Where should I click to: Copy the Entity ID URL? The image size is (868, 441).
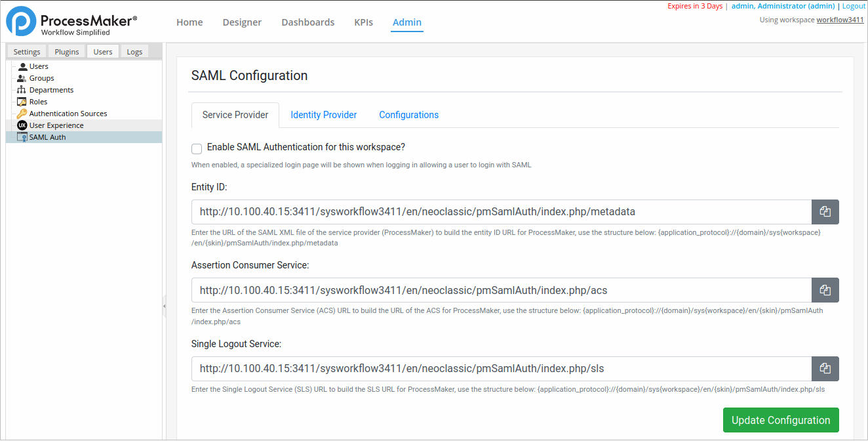[825, 212]
